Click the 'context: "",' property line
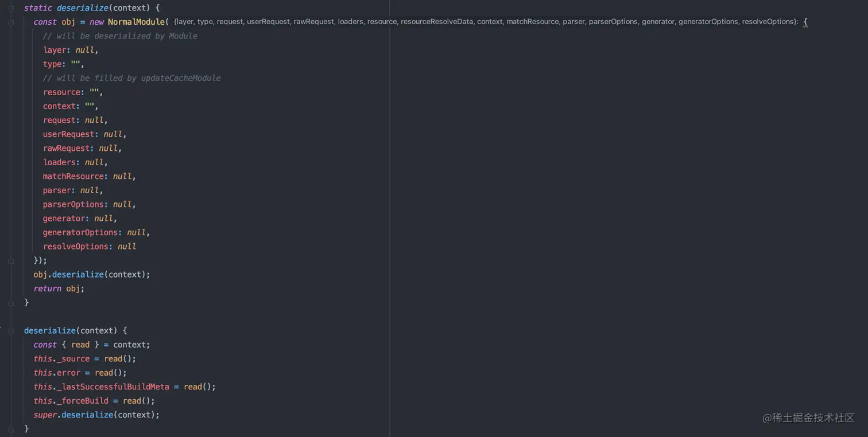 [71, 106]
